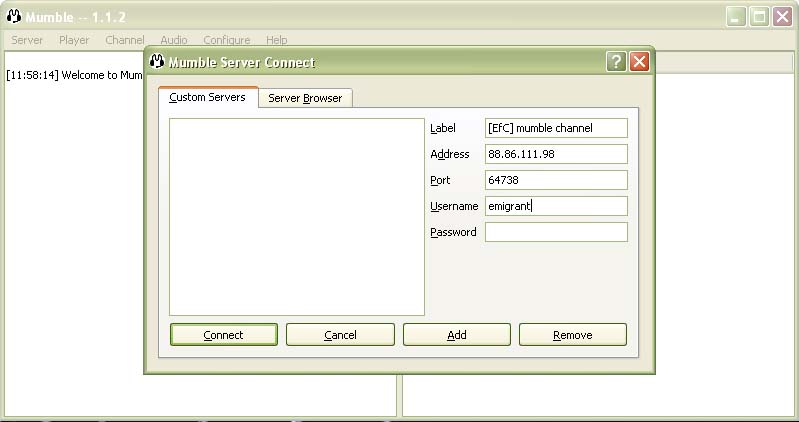Click the help question mark button in dialog

pos(616,62)
